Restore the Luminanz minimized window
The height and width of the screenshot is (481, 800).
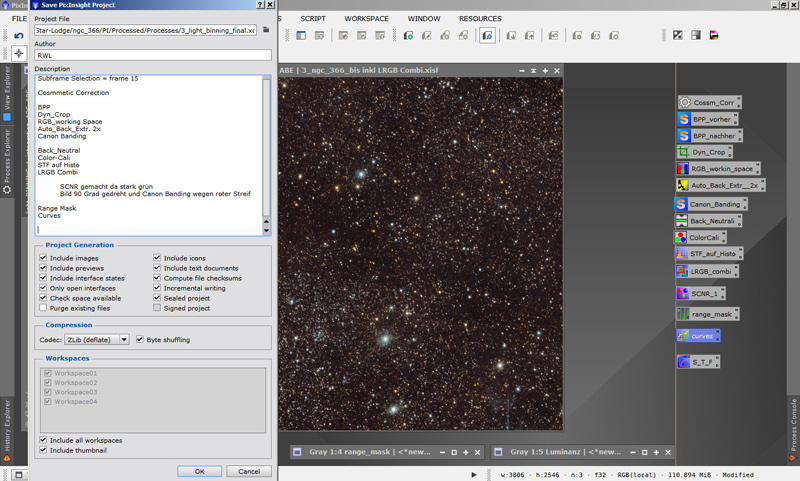pos(644,452)
